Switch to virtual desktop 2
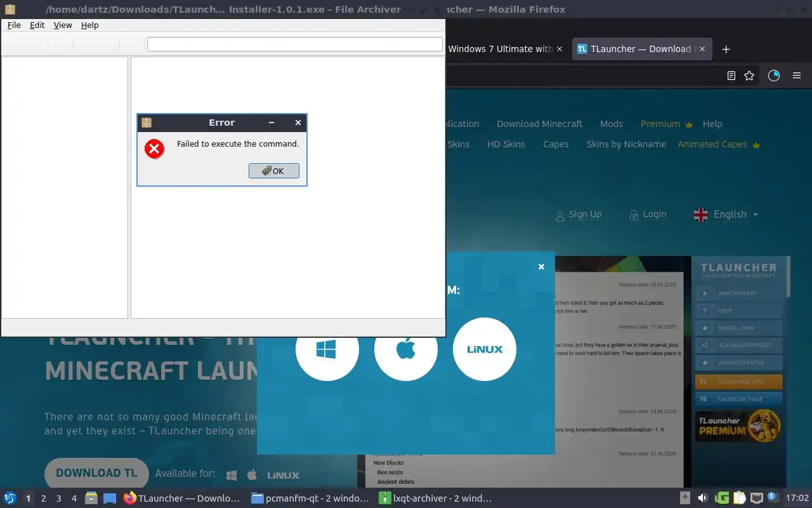 coord(43,498)
